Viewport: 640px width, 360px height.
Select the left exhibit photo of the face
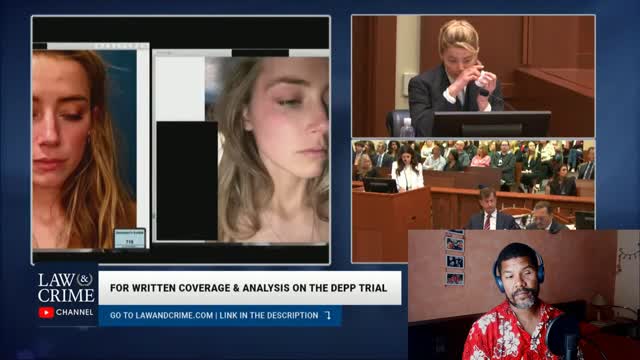[84, 149]
